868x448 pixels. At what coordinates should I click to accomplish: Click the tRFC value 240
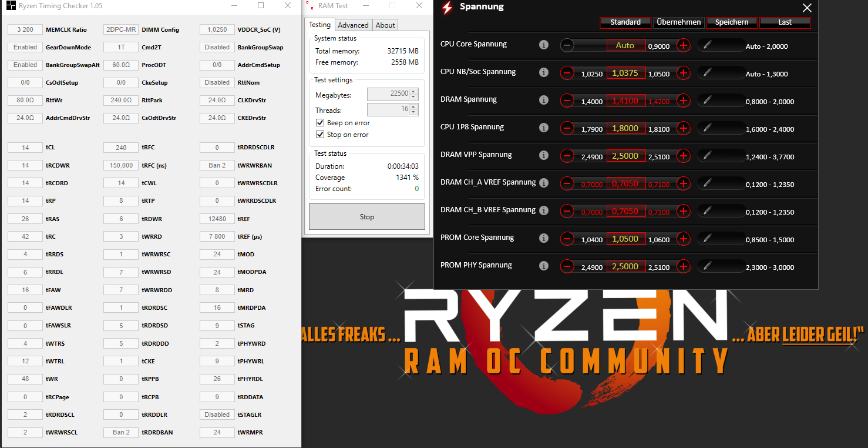pyautogui.click(x=121, y=148)
